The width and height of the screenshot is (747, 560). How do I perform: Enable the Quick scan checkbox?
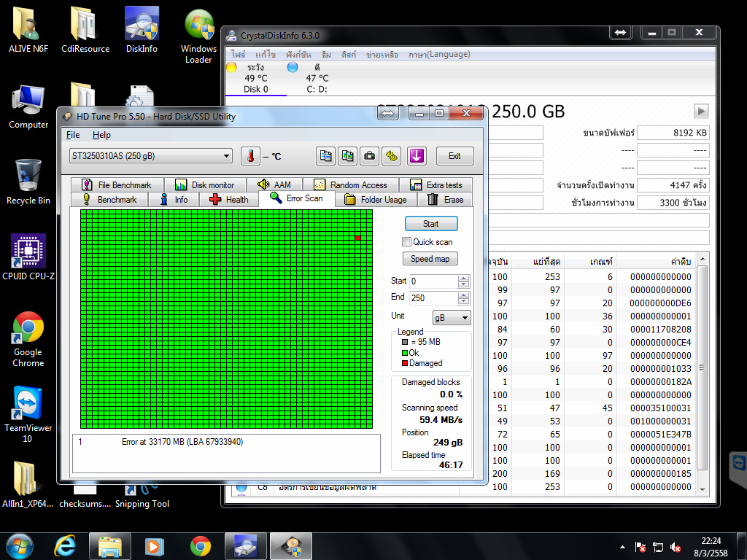pos(406,242)
